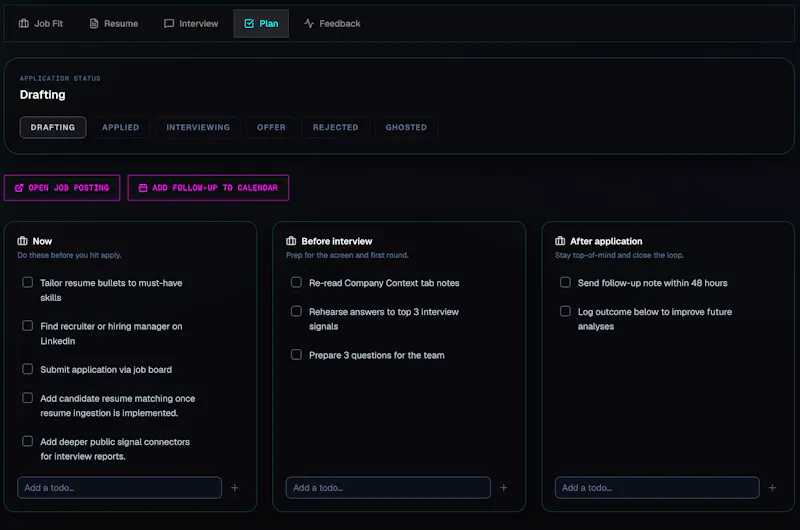Focus the Add a todo field under Now
This screenshot has height=530, width=800.
coord(119,488)
